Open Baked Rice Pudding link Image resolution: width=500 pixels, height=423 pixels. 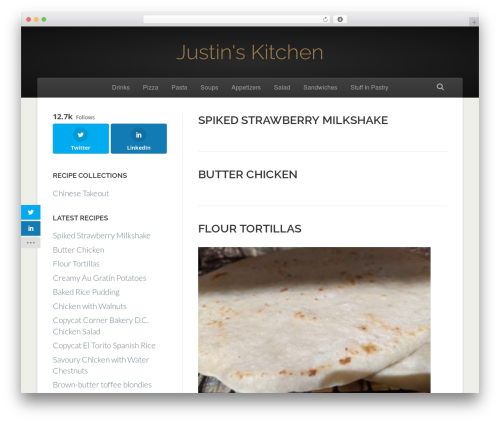click(86, 292)
